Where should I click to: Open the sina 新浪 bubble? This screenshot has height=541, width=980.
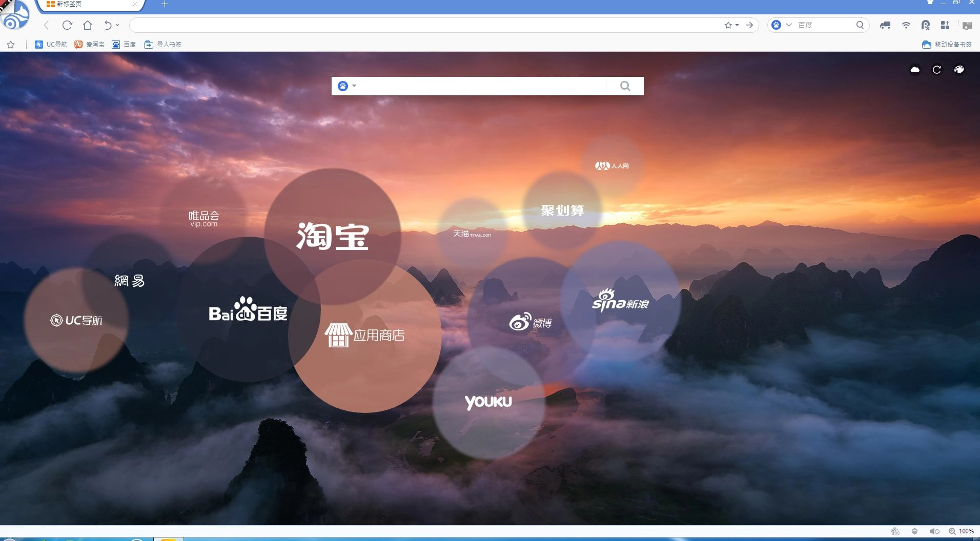click(620, 301)
